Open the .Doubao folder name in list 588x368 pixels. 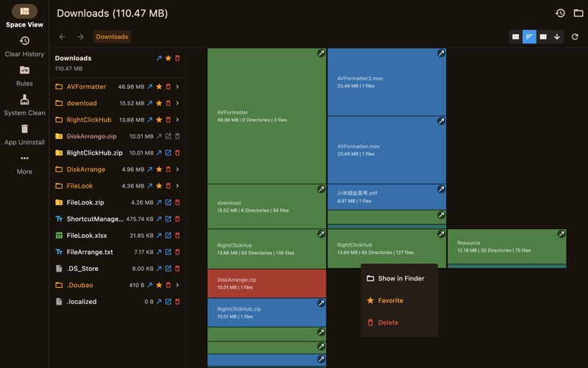coord(79,285)
